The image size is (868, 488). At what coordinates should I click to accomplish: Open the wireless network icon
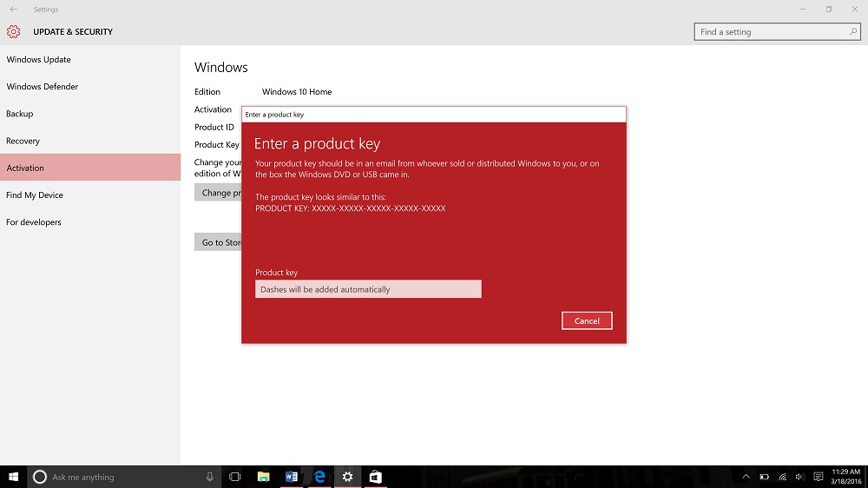click(x=782, y=477)
